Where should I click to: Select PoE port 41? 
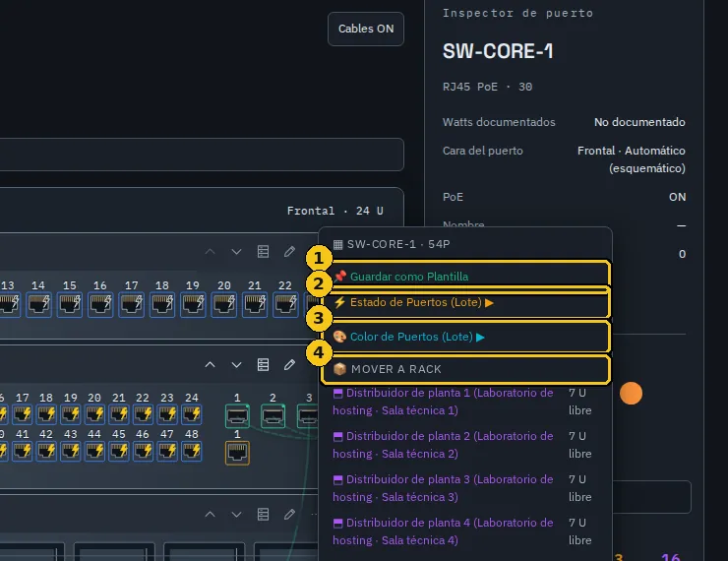pos(23,451)
